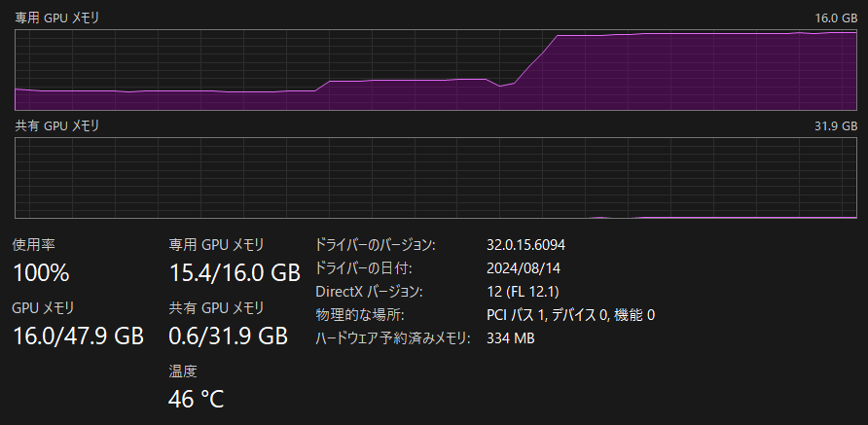Select the driver date 2024/08/14
868x425 pixels.
(524, 268)
